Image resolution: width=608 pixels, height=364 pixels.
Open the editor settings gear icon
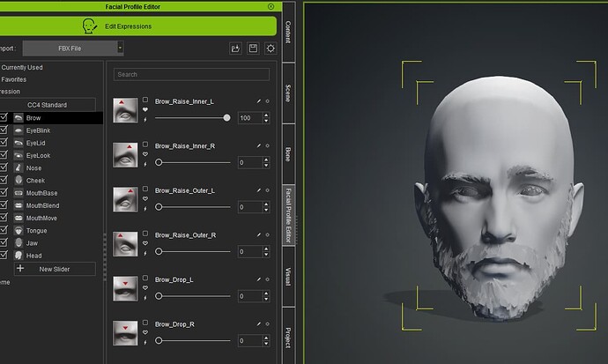(x=271, y=48)
